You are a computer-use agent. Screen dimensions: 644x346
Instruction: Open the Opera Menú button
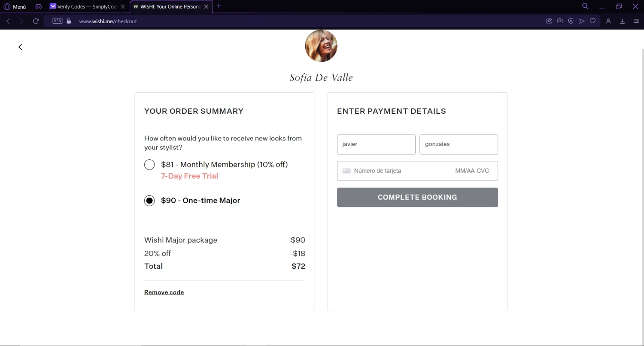[15, 6]
